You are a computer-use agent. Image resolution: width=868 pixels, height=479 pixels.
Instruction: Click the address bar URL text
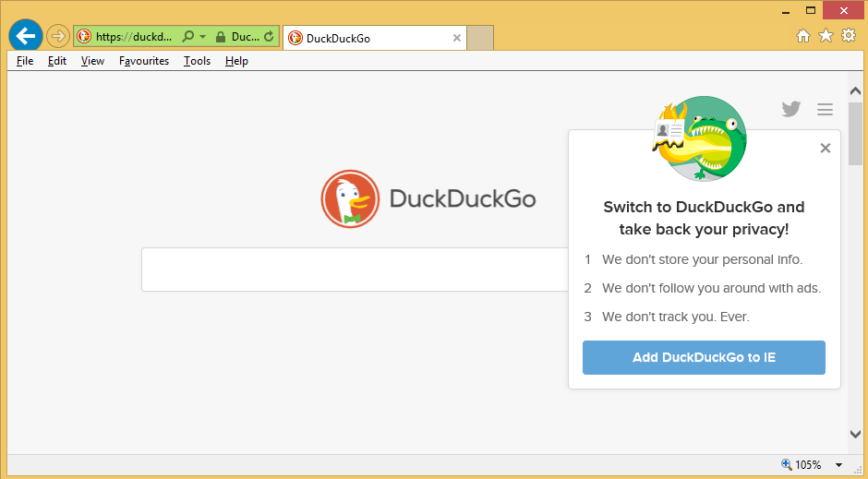pos(133,37)
